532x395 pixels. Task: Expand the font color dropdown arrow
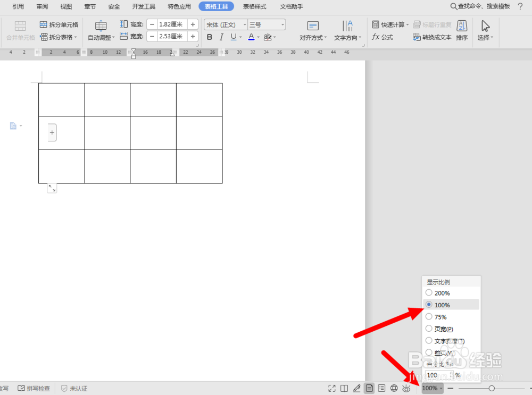point(258,37)
